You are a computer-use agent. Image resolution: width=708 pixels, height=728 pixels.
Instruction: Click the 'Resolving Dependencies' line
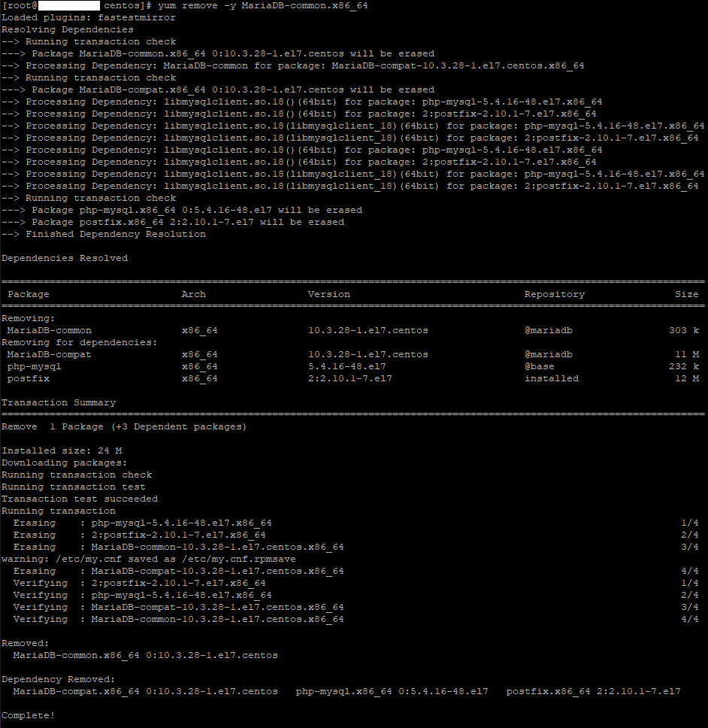(68, 30)
